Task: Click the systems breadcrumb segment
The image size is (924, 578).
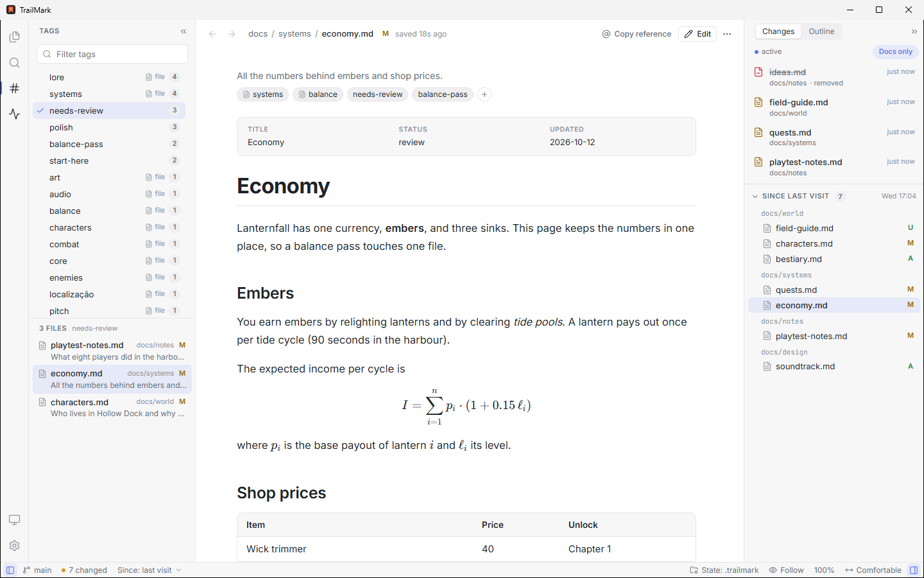Action: point(295,34)
